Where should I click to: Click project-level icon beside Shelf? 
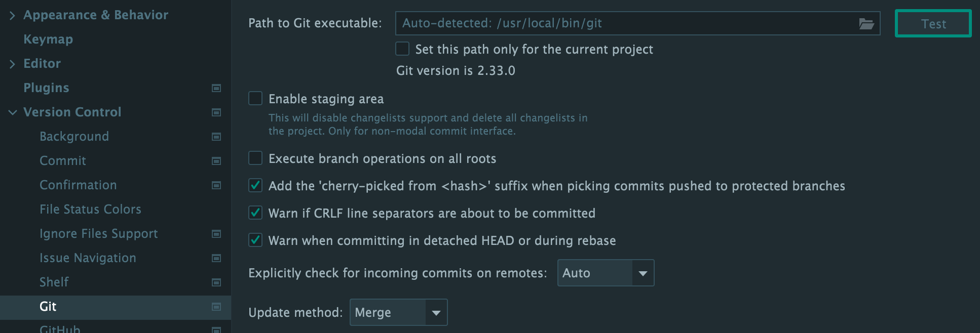point(216,282)
